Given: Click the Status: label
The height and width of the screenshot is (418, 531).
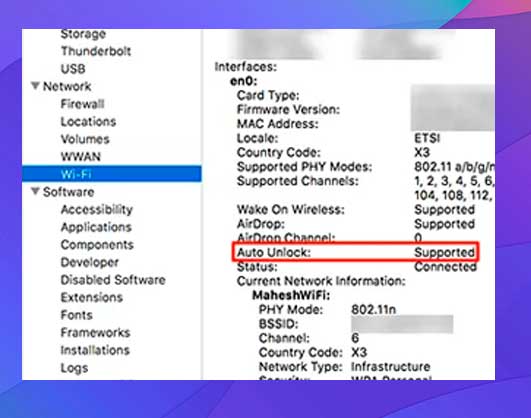Looking at the screenshot, I should point(257,267).
